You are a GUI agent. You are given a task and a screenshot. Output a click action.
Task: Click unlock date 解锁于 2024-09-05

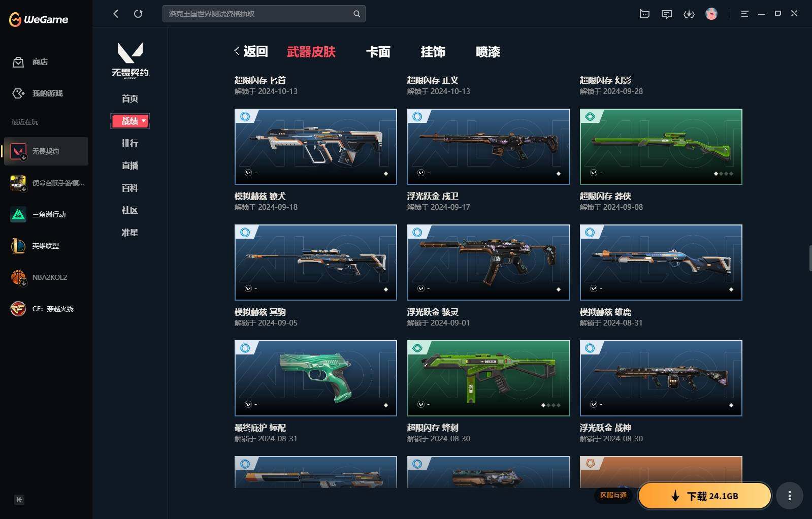[x=266, y=323]
